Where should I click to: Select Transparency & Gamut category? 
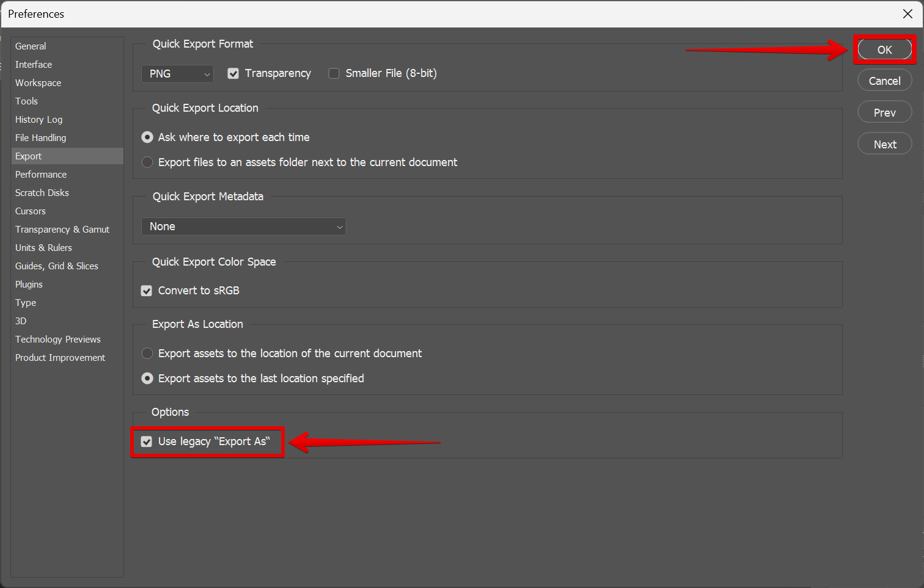coord(62,230)
